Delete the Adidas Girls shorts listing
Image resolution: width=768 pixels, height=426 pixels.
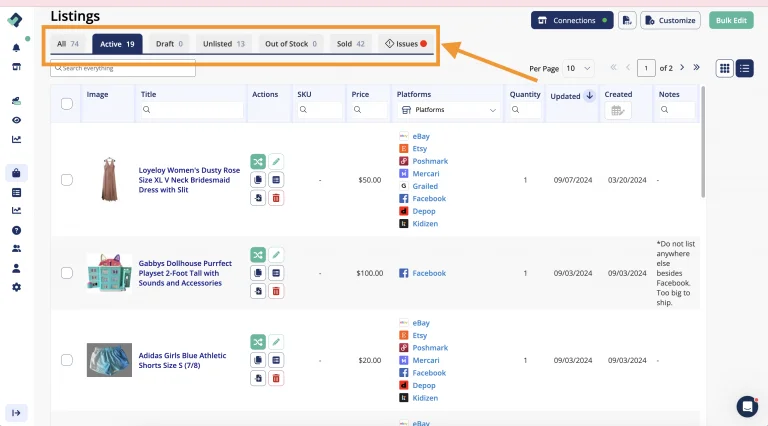click(276, 378)
